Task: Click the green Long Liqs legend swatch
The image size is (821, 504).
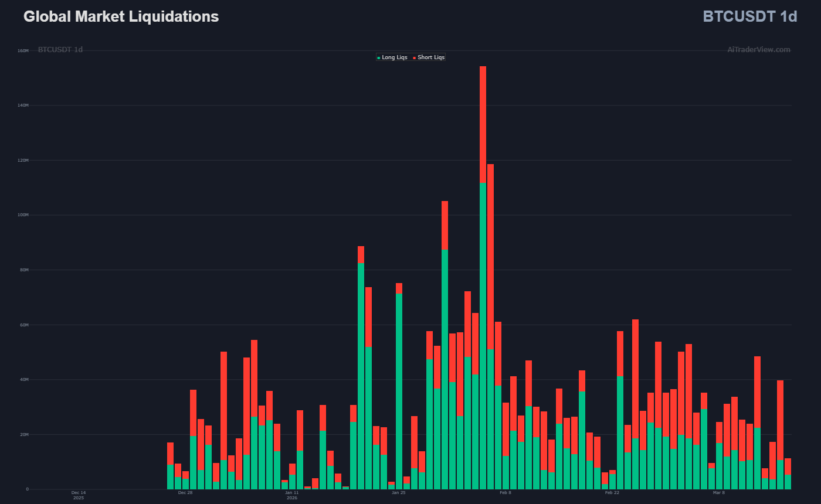Action: 379,57
